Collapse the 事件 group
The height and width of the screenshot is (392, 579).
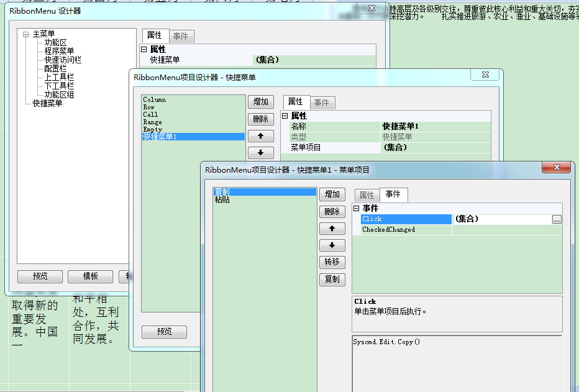click(357, 209)
